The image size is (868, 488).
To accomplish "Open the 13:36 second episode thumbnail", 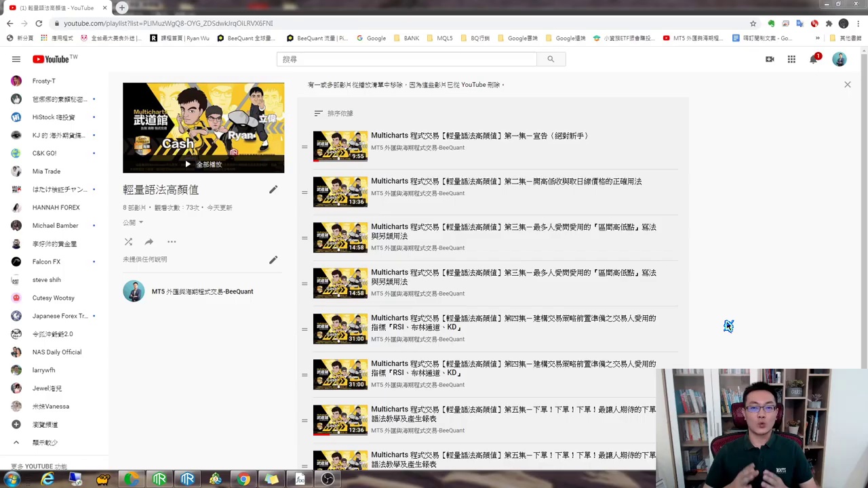I will (x=340, y=192).
